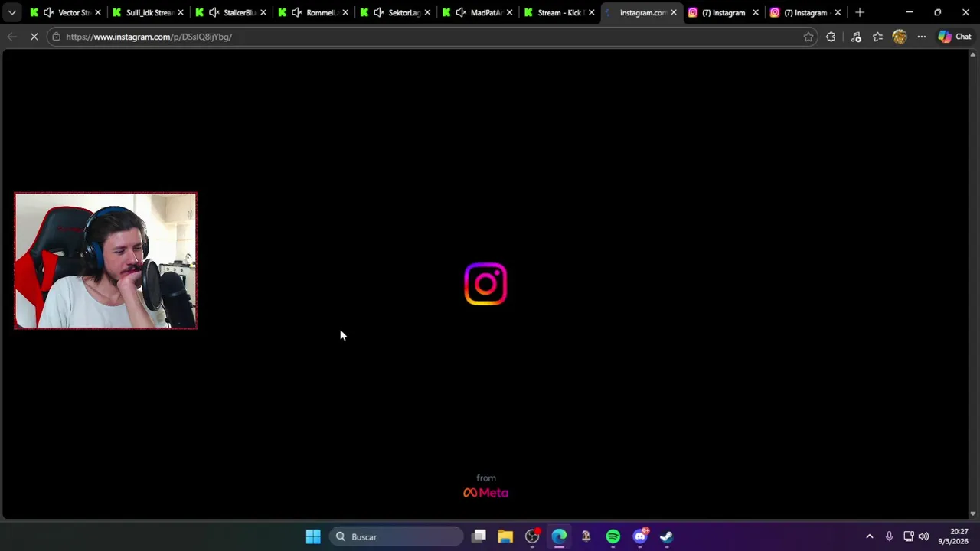
Task: Switch to the MadPatAr Kick tab
Action: coord(479,12)
